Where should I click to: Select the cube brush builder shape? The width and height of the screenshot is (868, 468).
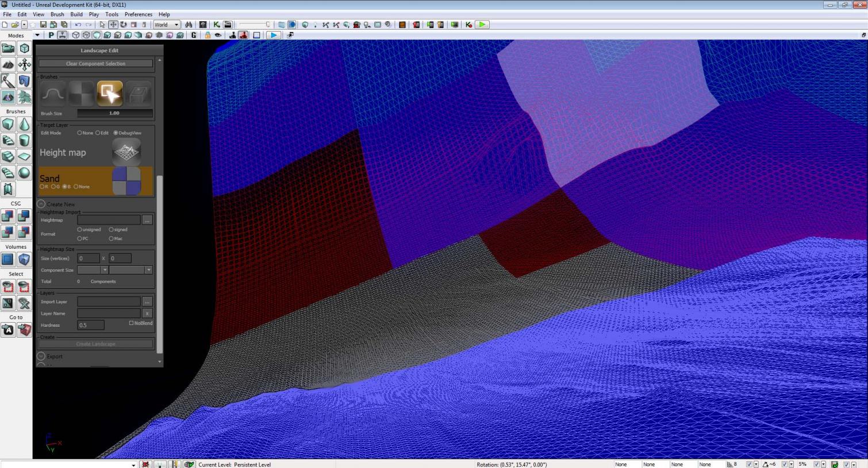point(8,123)
